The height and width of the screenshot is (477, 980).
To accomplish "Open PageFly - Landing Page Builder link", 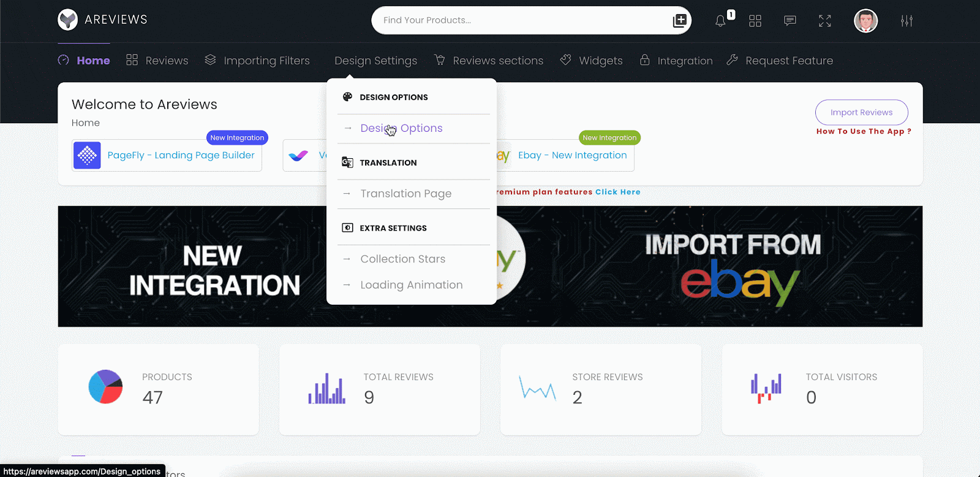I will point(181,155).
